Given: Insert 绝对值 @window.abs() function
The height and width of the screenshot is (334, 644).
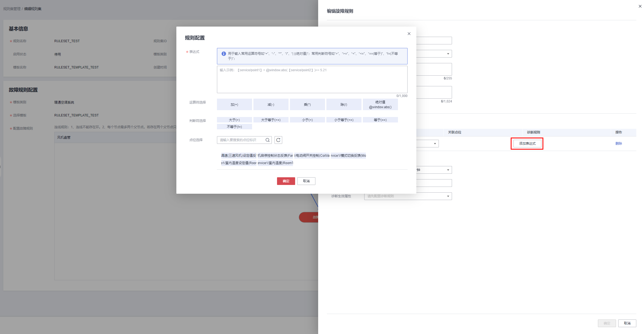Looking at the screenshot, I should click(x=380, y=104).
